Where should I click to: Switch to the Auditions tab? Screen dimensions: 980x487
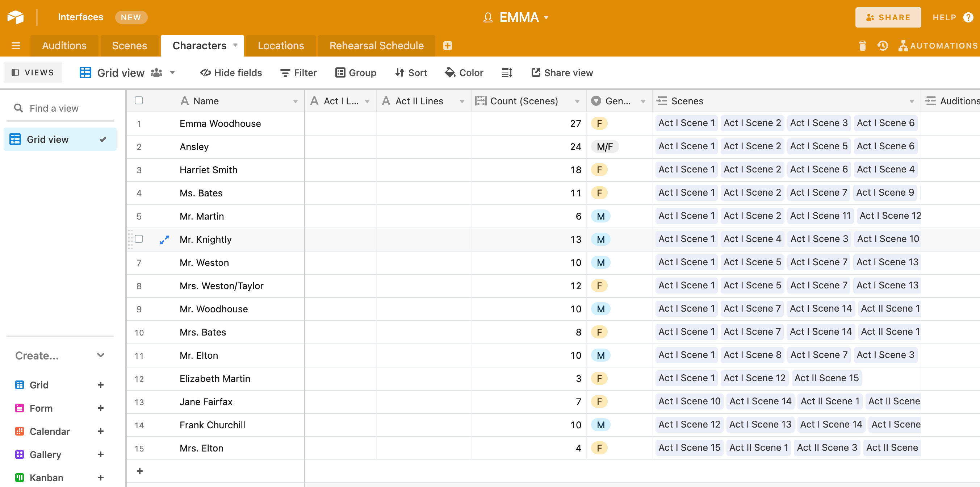pyautogui.click(x=64, y=46)
